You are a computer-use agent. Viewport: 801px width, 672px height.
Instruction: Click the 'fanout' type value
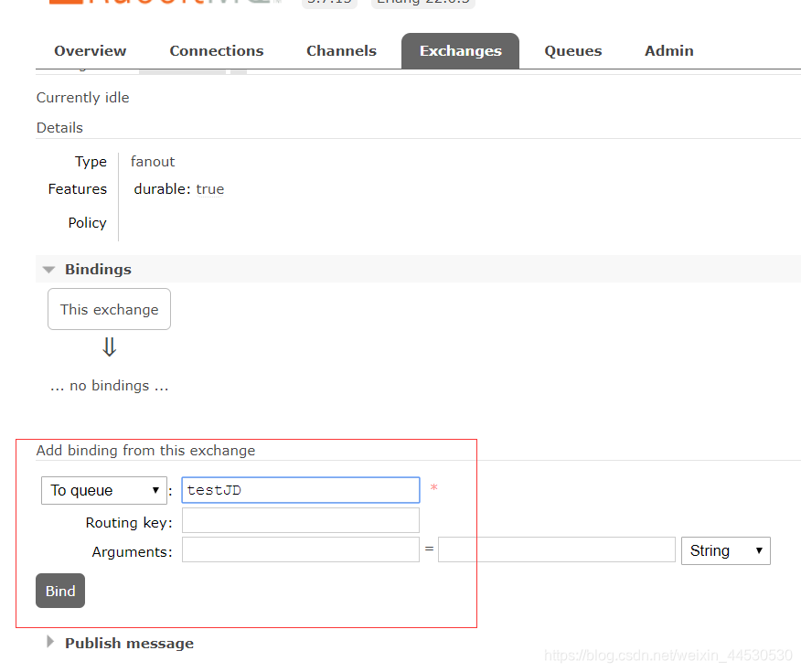[x=153, y=161]
